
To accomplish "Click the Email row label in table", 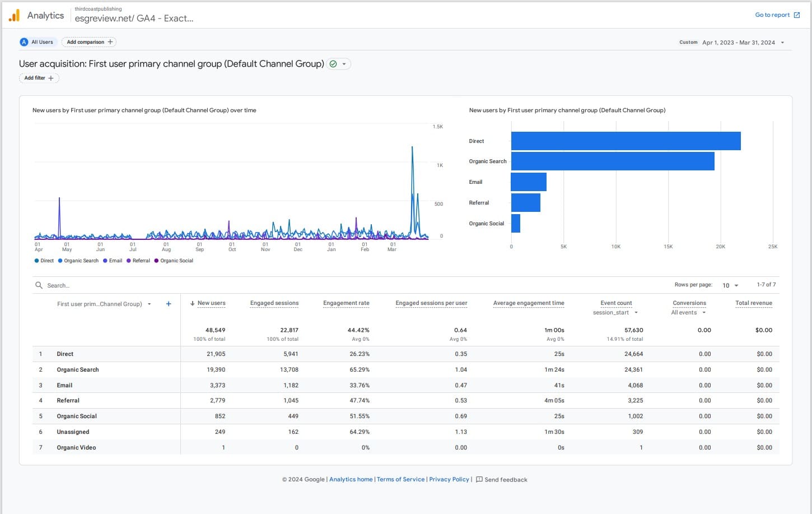I will pyautogui.click(x=64, y=386).
